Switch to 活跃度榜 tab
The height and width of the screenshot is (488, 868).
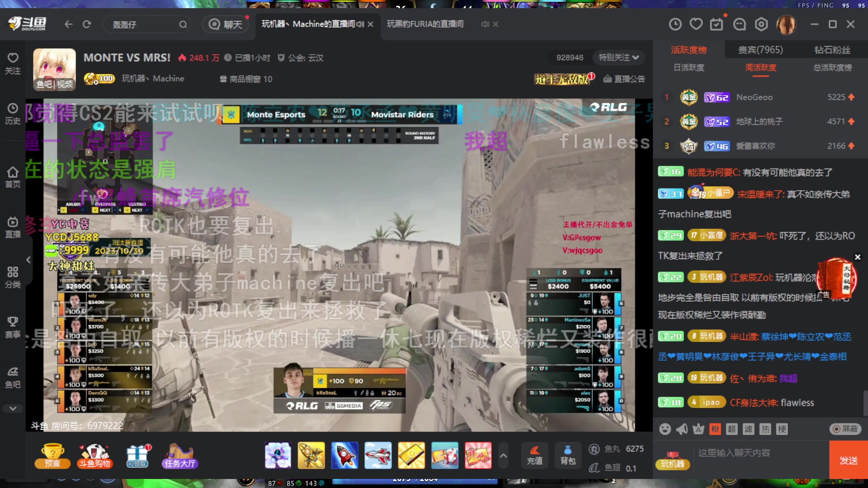coord(689,50)
